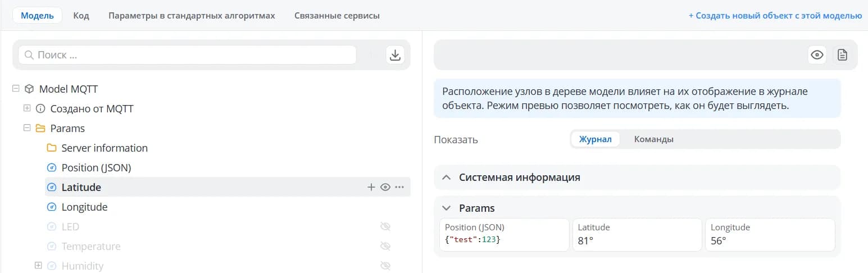This screenshot has height=273, width=868.
Task: Open the more options menu for Latitude
Action: (x=399, y=187)
